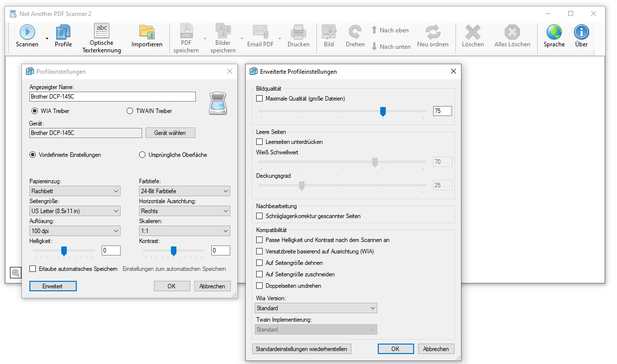Click the Helligkeit slider handle
This screenshot has height=364, width=617.
64,251
